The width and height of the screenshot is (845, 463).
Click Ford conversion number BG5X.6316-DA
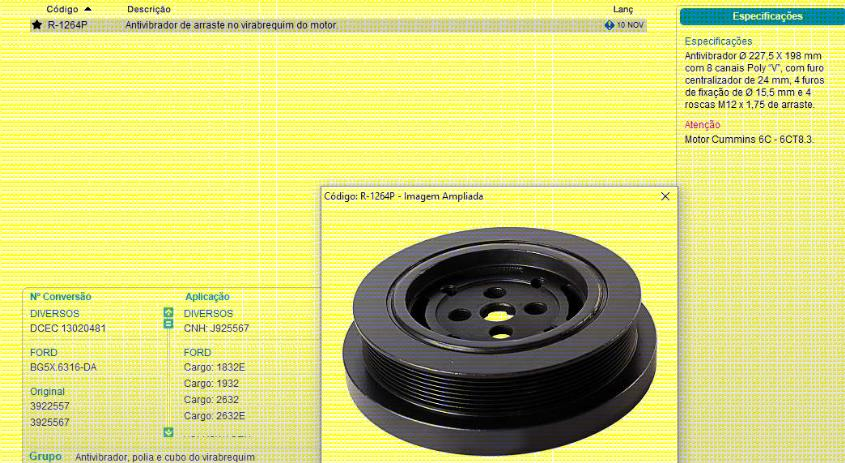pos(63,367)
